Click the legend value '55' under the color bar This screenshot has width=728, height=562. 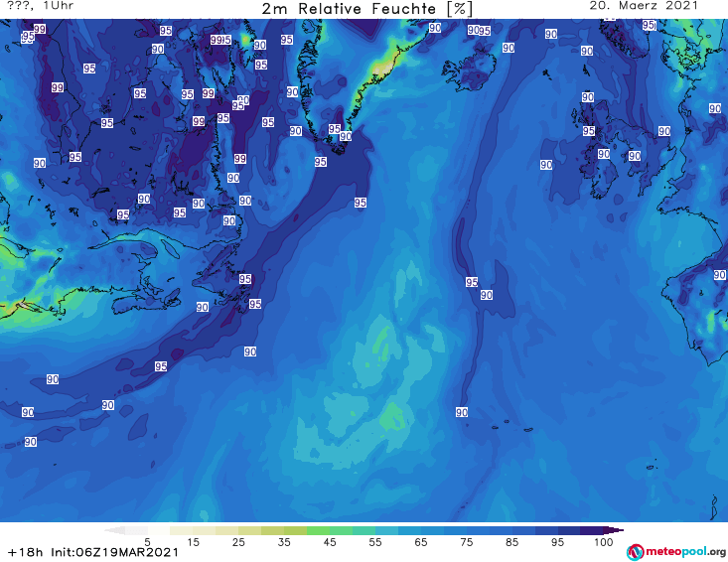pos(375,542)
